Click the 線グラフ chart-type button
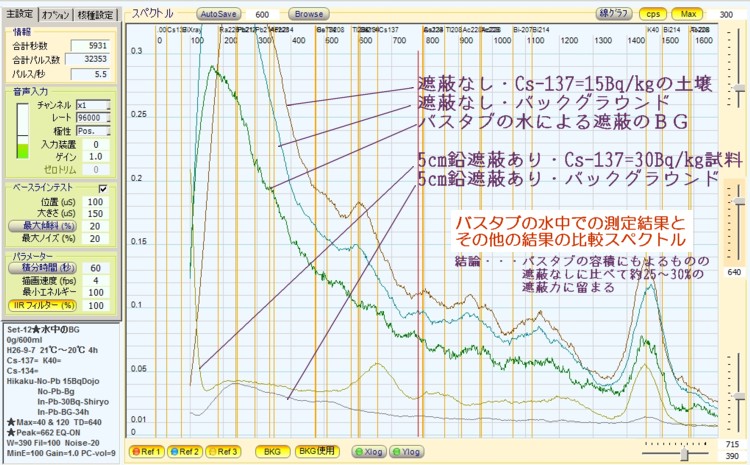The image size is (750, 465). 614,14
